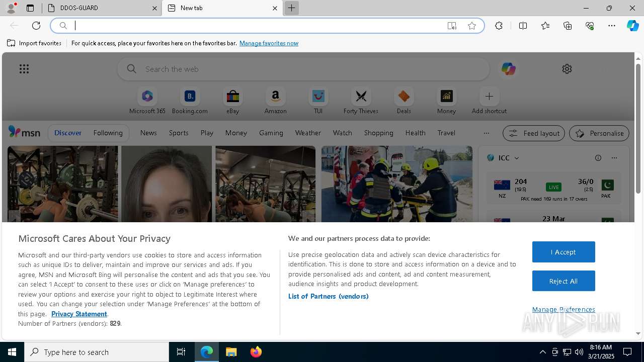Open the Edge profile icon

11,8
